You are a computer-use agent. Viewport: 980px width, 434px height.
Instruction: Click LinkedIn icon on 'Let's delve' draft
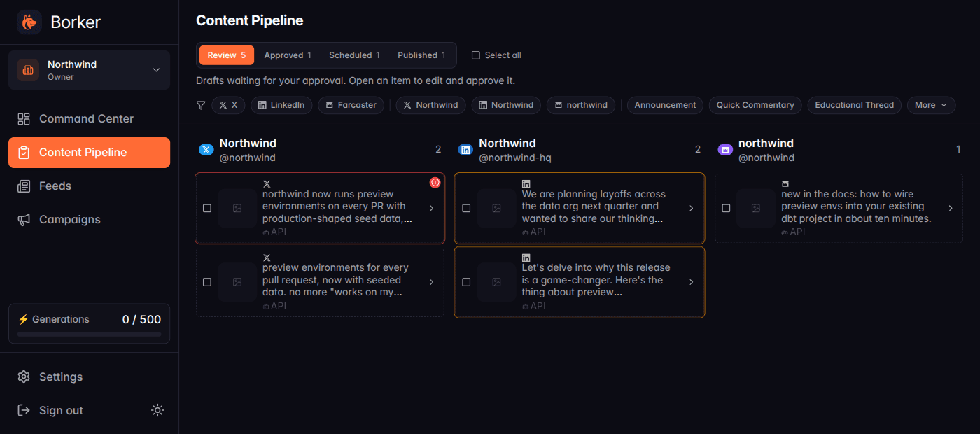click(x=526, y=258)
